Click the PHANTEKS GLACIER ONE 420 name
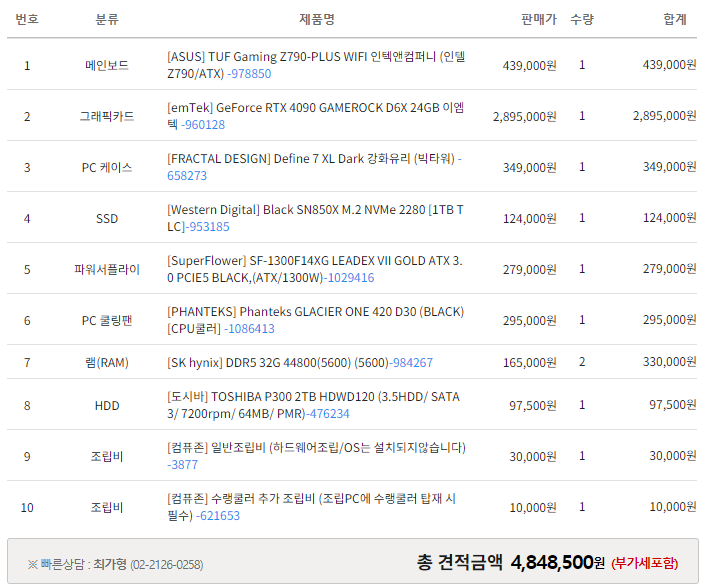 point(315,320)
